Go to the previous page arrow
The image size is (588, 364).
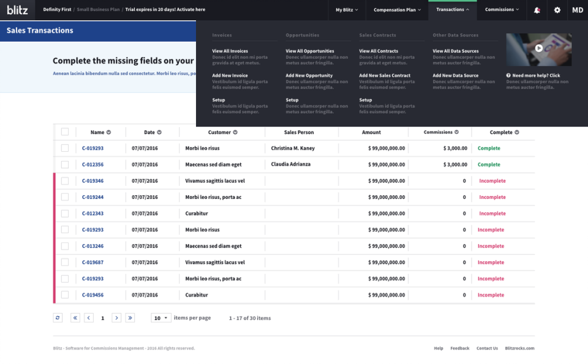point(89,318)
